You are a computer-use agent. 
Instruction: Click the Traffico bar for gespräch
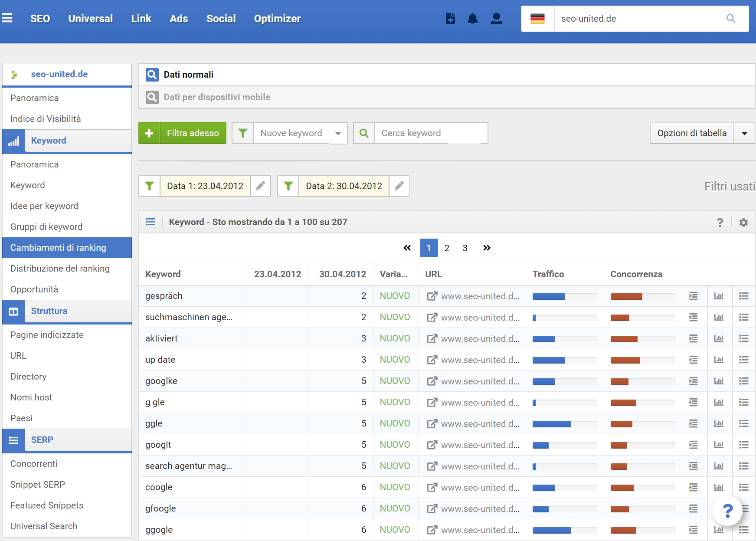point(565,296)
